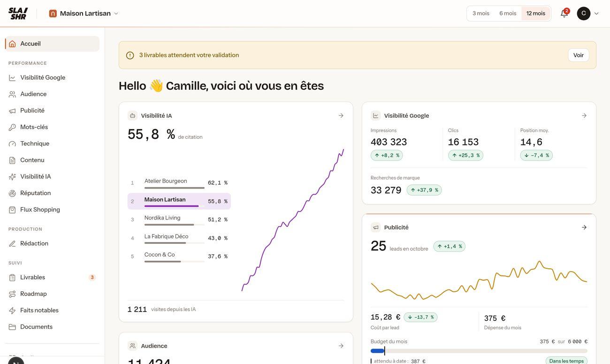The image size is (610, 364).
Task: Click the Rédaction pencil icon
Action: (12, 243)
